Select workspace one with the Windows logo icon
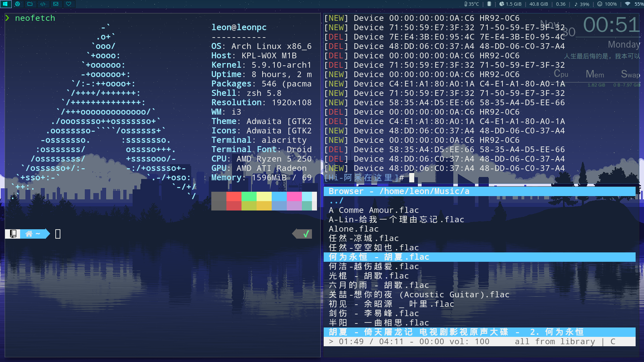The width and height of the screenshot is (644, 362). (x=5, y=4)
